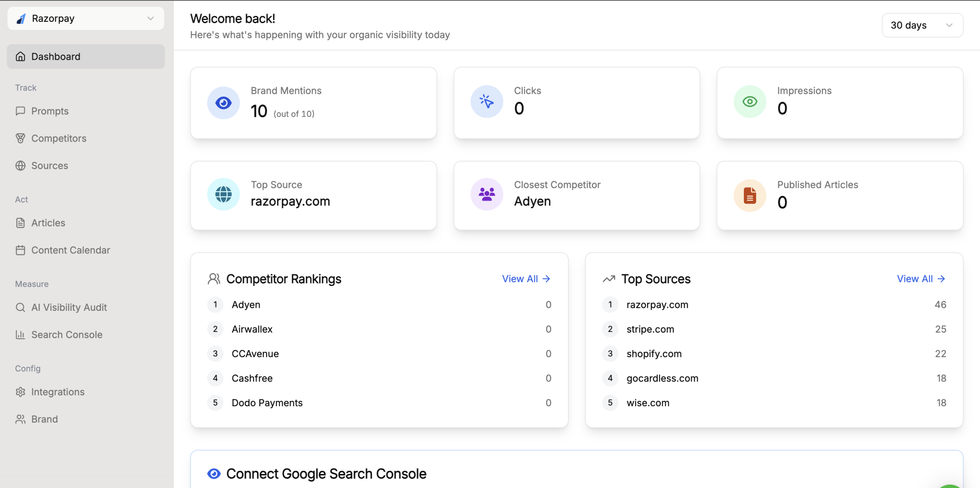Click the Content Calendar icon

click(x=20, y=250)
